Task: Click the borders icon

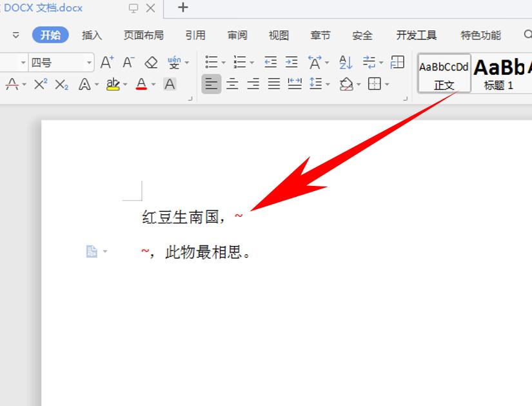Action: 374,83
